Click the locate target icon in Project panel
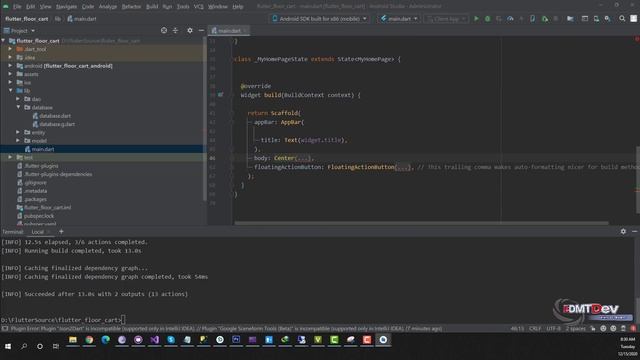The height and width of the screenshot is (360, 640). click(164, 31)
